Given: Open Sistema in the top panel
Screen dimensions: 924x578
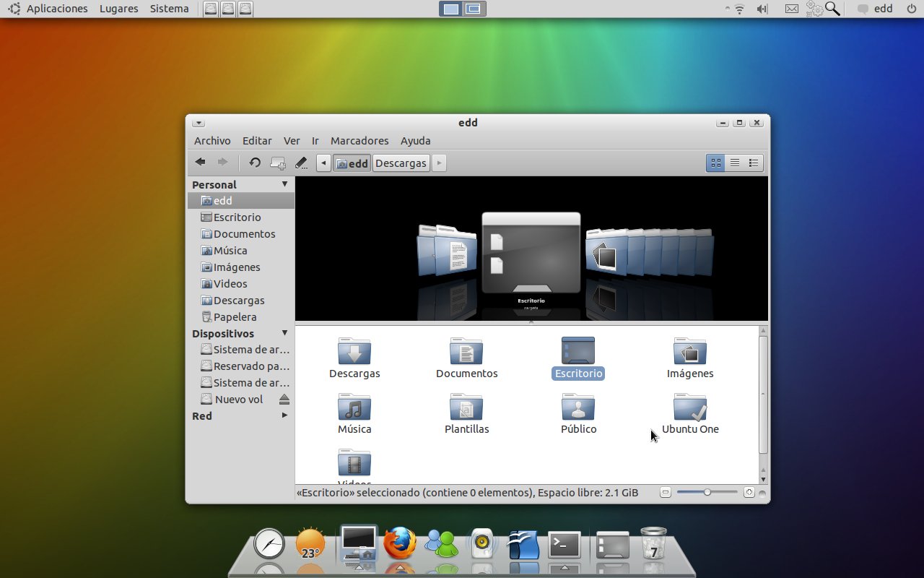Looking at the screenshot, I should click(x=170, y=9).
